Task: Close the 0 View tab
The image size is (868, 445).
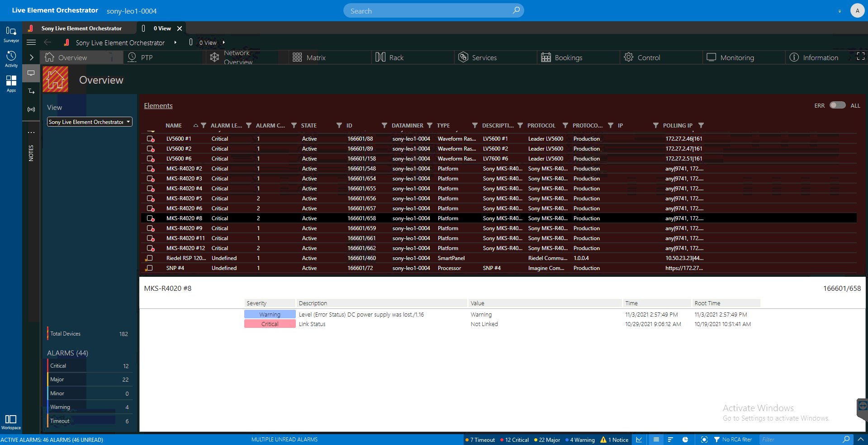Action: tap(180, 28)
